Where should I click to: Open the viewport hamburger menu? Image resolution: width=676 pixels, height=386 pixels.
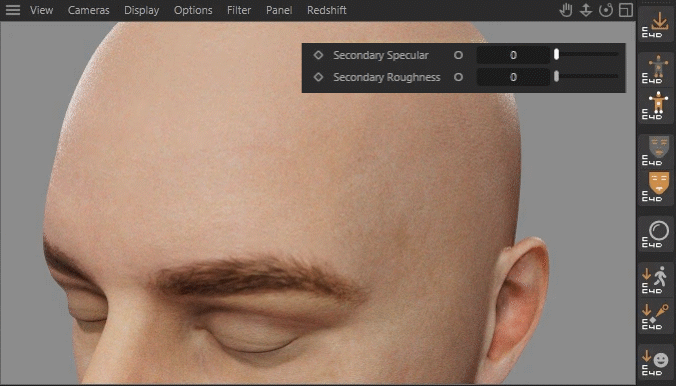point(13,10)
